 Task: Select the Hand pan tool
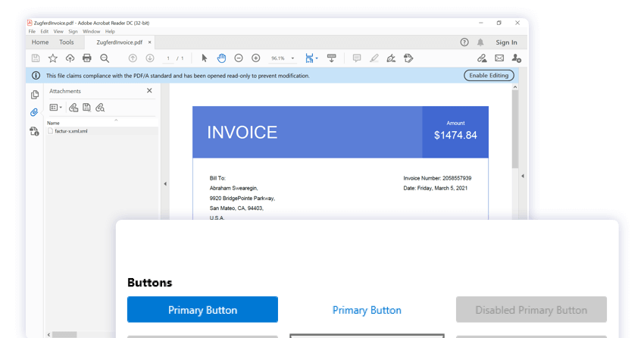(x=221, y=58)
